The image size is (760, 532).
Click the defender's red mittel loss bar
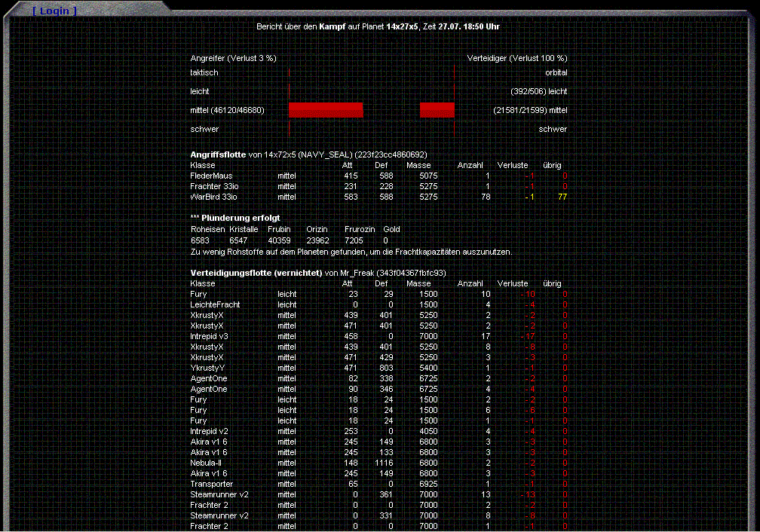(x=437, y=110)
